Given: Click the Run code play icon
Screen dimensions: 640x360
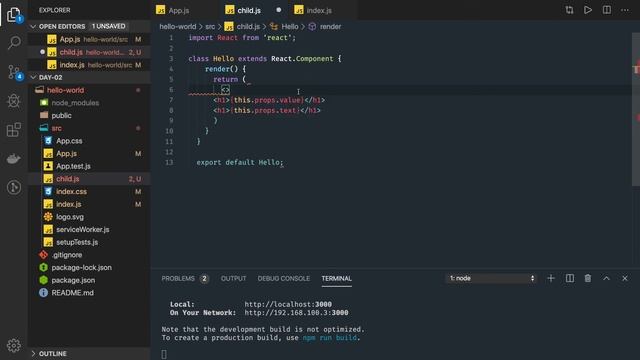Looking at the screenshot, I should point(588,10).
